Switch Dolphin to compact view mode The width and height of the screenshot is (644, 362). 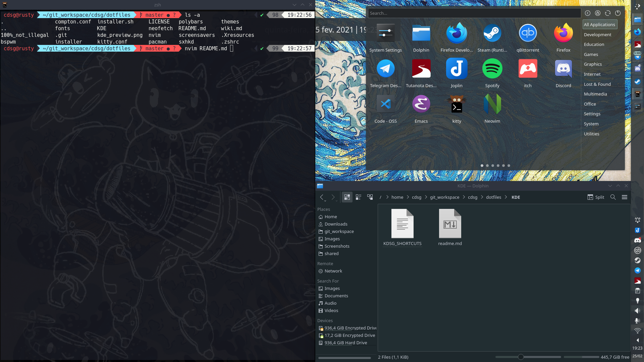pos(358,197)
